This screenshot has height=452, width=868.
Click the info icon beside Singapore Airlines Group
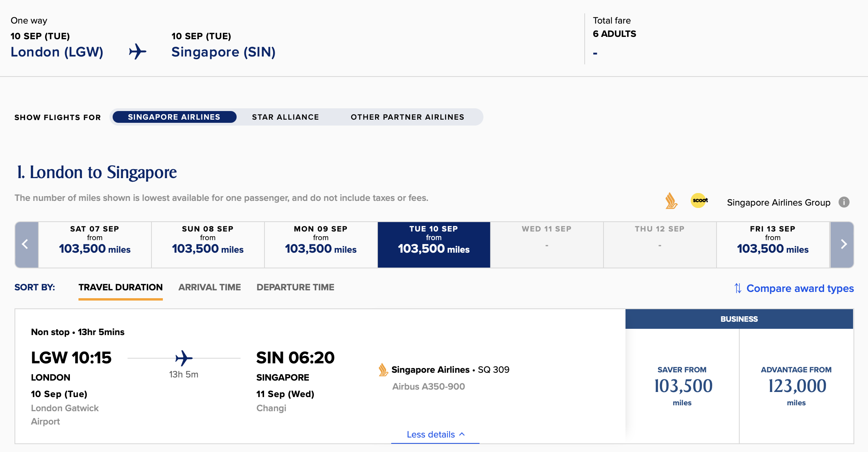coord(844,202)
